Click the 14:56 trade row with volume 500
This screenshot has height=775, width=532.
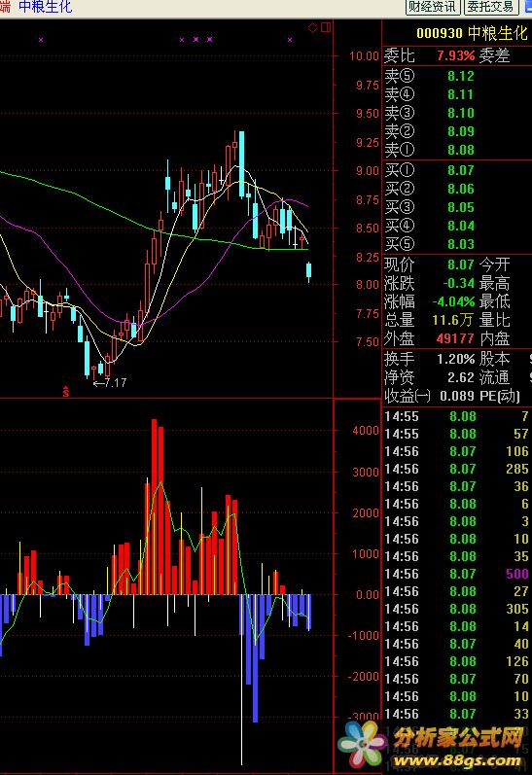tap(457, 574)
